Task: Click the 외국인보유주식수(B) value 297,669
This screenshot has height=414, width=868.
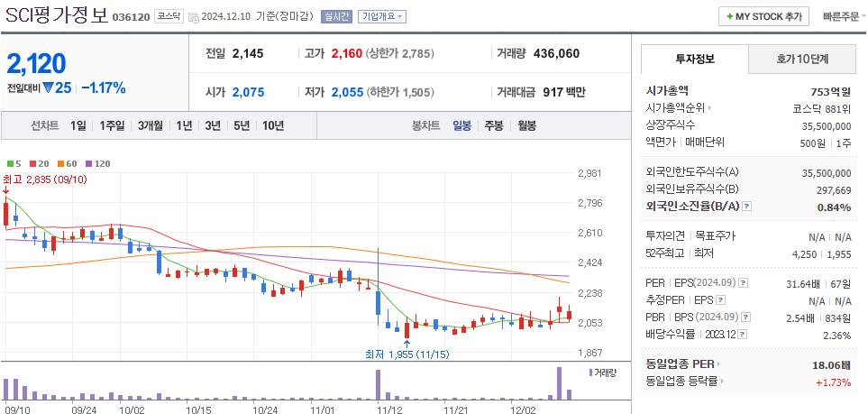Action: [834, 190]
